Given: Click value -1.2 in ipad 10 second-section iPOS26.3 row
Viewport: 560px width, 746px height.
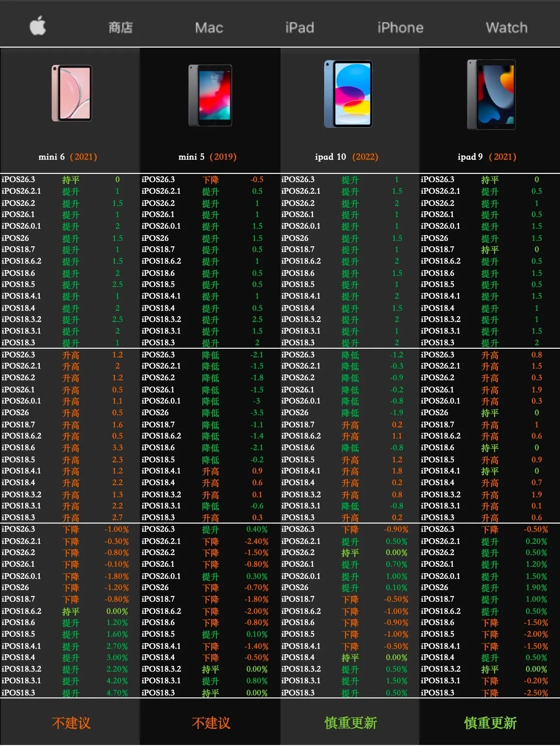Looking at the screenshot, I should 396,355.
